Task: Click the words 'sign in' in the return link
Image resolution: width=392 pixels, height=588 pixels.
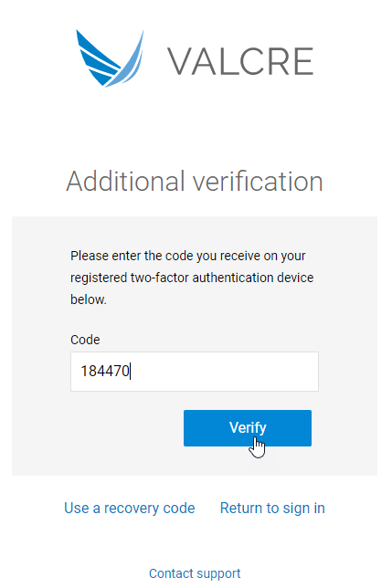Action: pos(304,509)
